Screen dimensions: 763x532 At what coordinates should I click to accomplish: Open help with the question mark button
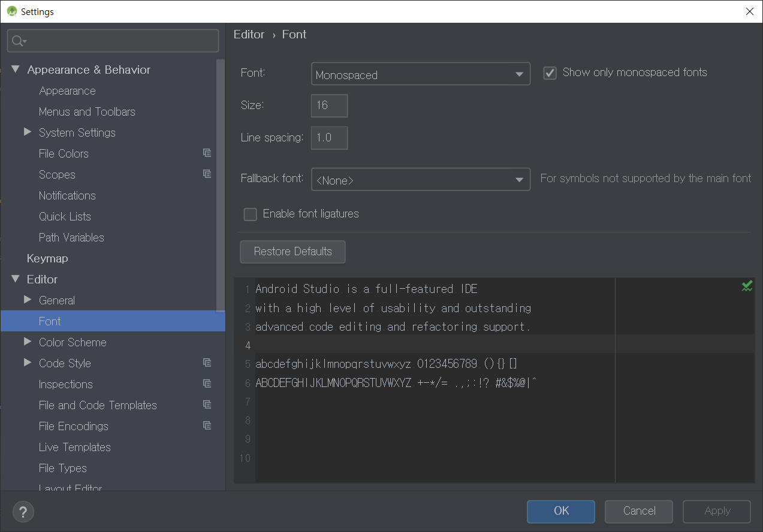(23, 512)
